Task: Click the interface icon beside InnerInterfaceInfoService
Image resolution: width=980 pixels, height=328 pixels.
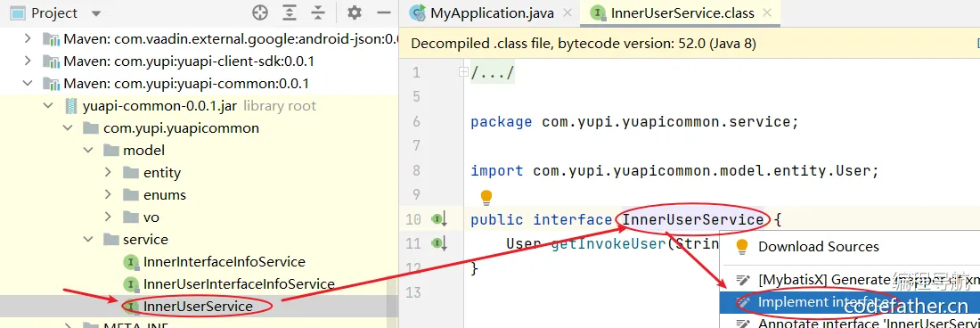Action: [131, 262]
